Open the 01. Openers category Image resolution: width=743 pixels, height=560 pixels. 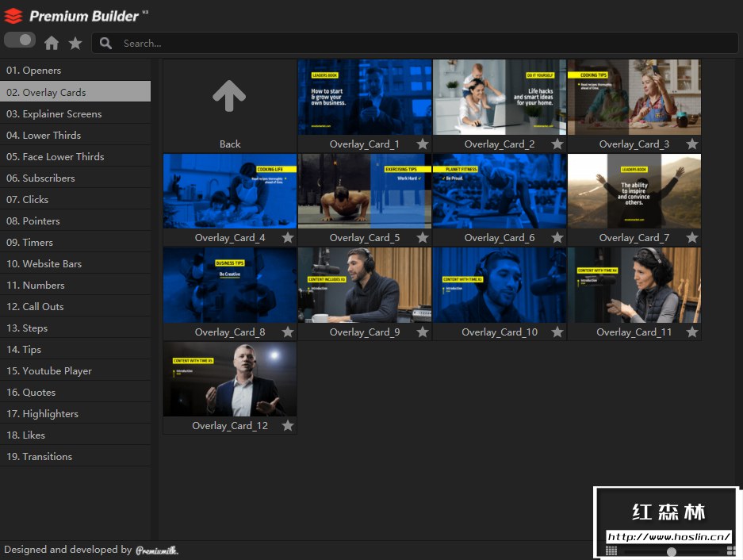75,70
